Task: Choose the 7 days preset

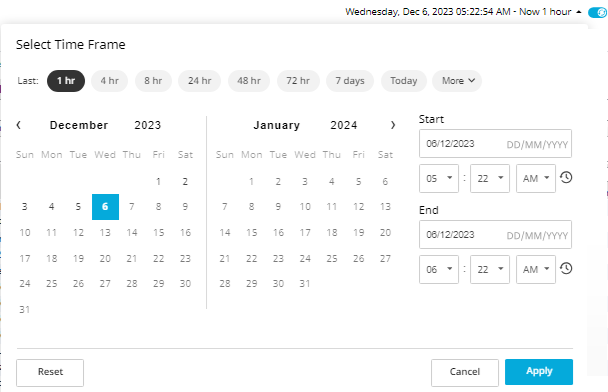Action: 350,81
